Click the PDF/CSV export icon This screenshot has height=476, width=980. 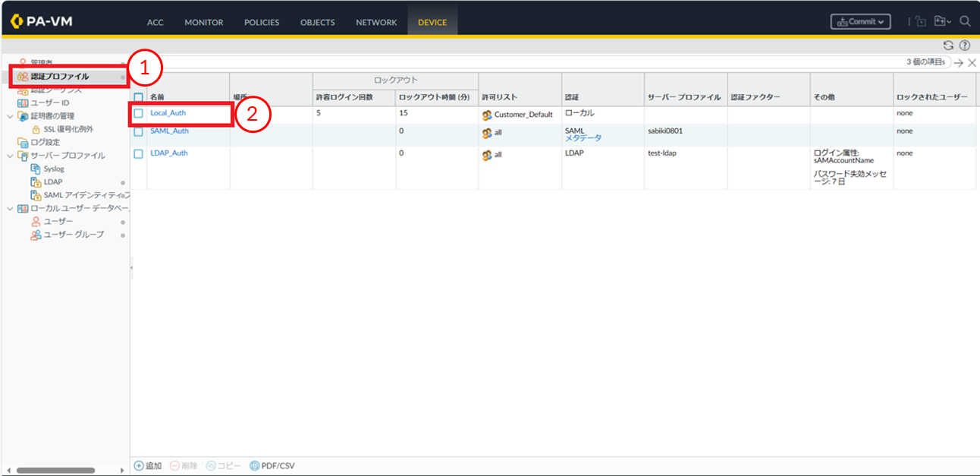coord(254,465)
